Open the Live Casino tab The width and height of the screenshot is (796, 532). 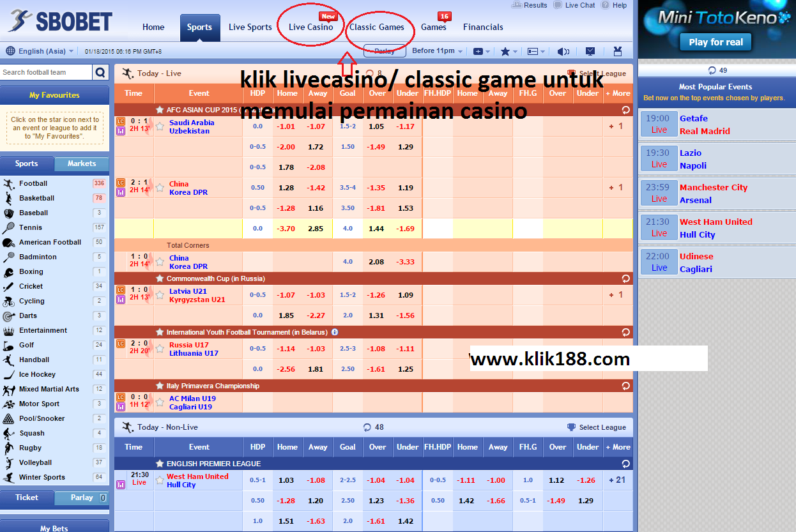point(311,27)
